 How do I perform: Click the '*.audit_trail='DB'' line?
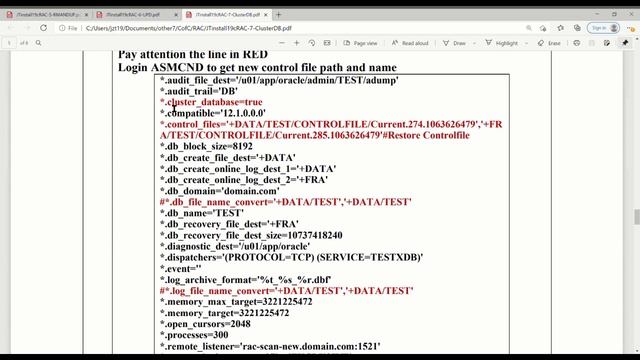click(198, 91)
